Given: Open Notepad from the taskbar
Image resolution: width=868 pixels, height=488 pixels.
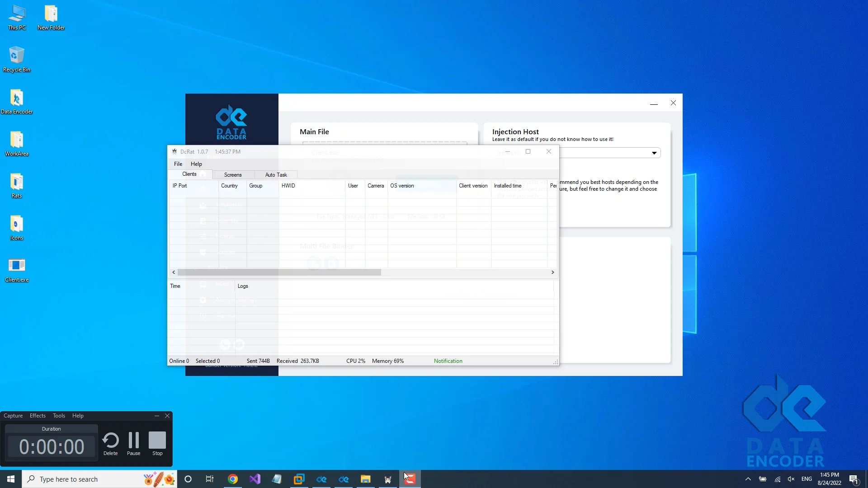Looking at the screenshot, I should (x=277, y=479).
